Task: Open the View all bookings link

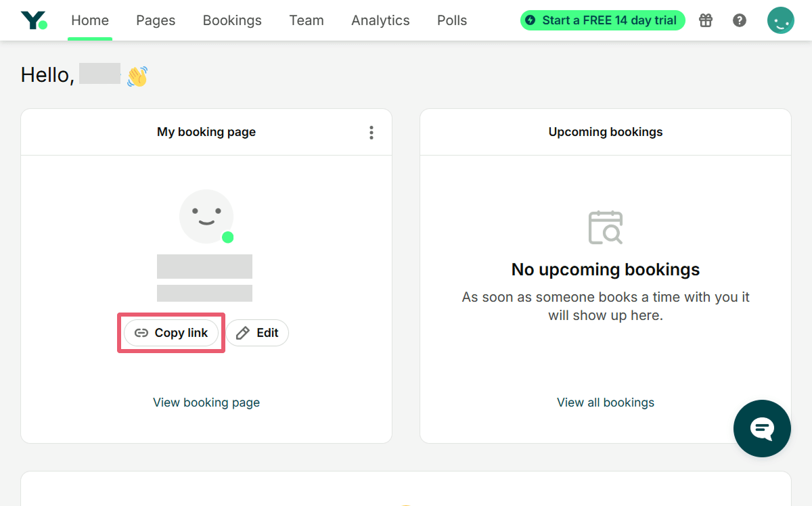Action: click(606, 402)
